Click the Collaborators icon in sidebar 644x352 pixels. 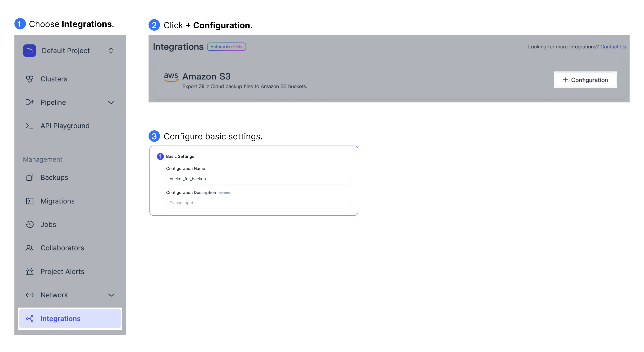pos(29,247)
